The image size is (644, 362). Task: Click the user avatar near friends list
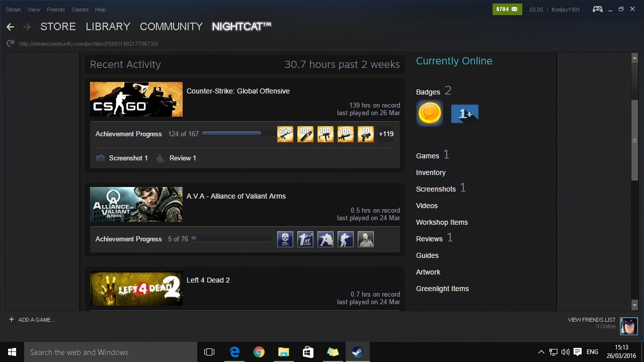[x=629, y=326]
